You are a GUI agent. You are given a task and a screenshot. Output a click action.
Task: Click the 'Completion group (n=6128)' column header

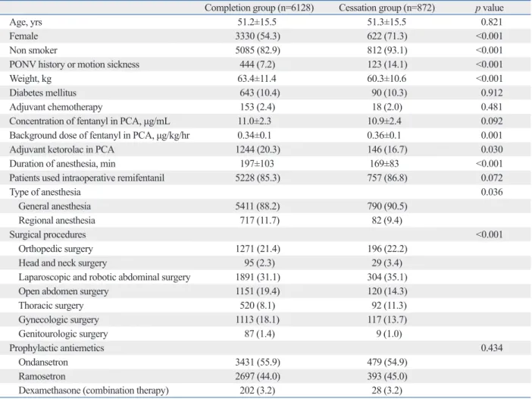click(259, 8)
